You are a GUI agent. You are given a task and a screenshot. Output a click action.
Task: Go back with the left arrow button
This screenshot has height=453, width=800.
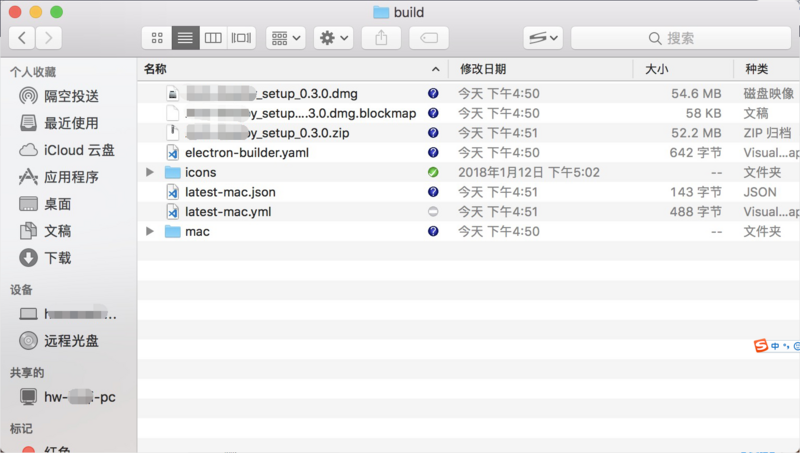pos(22,38)
